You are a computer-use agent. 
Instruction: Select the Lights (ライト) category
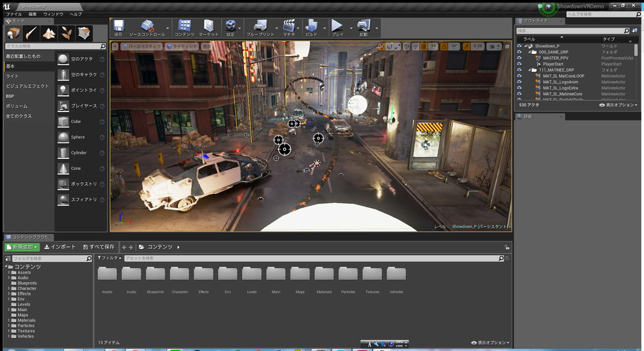click(x=12, y=76)
